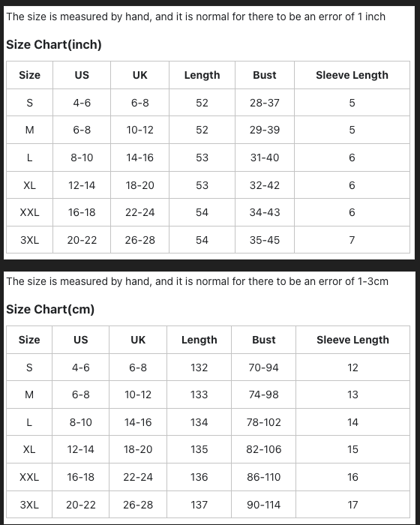Select the XXL size cell in inch chart
This screenshot has height=525, width=420.
pyautogui.click(x=29, y=212)
